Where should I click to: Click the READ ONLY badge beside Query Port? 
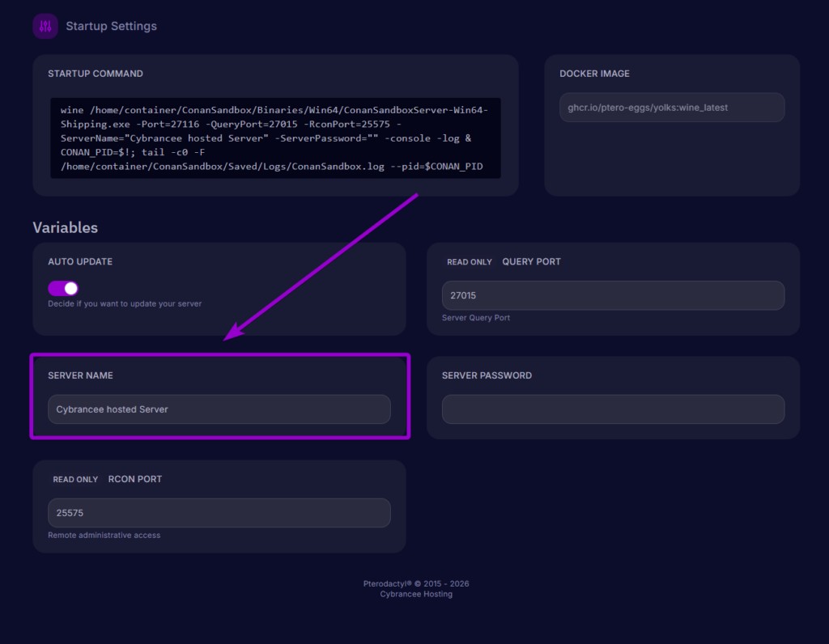tap(469, 262)
